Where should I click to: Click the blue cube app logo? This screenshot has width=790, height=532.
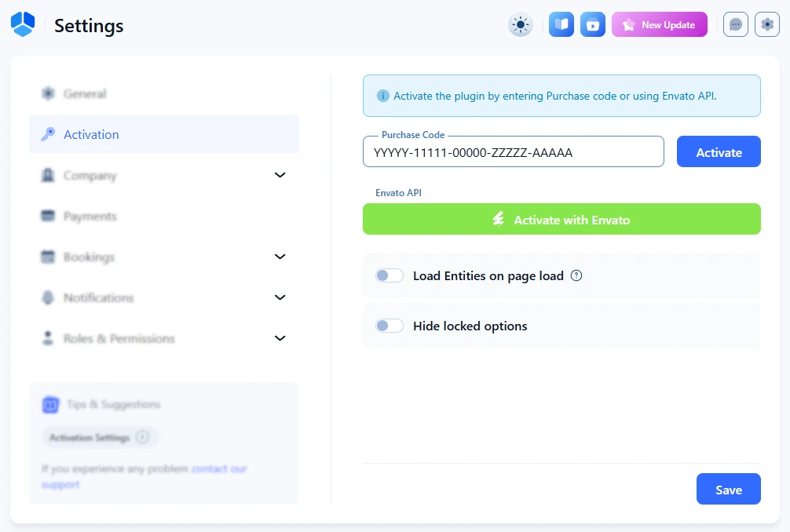[23, 25]
